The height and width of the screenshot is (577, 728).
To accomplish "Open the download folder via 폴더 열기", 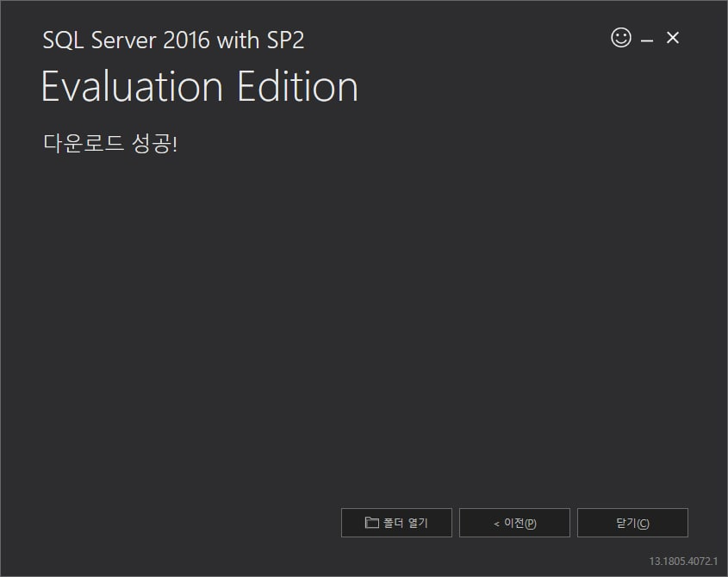I will 396,523.
